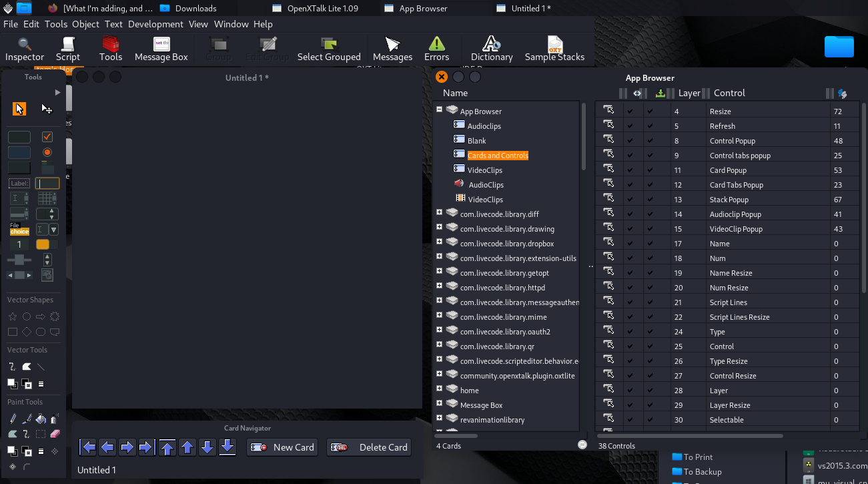Viewport: 868px width, 484px height.
Task: Open the Help menu
Action: (263, 24)
